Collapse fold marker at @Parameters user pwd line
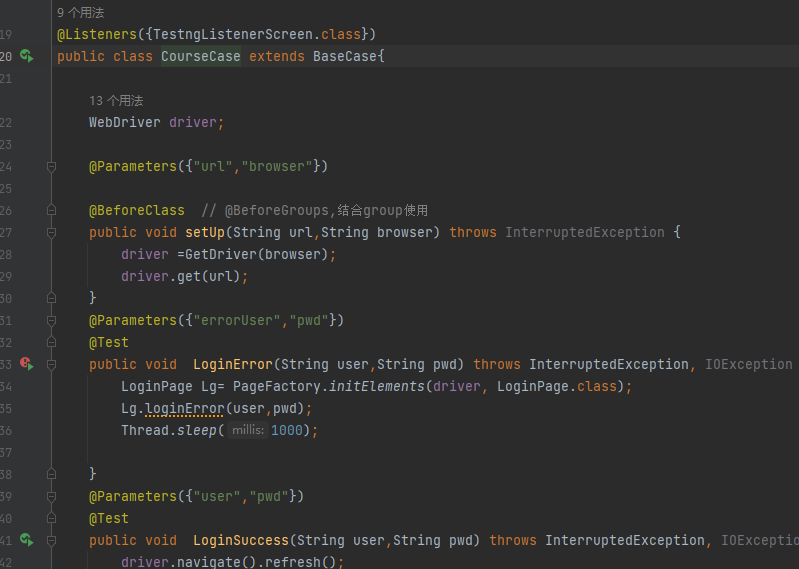799x569 pixels. coord(51,496)
